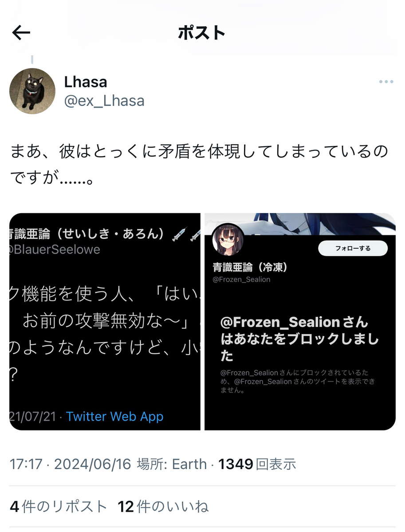Open the three-dot more options menu

point(386,82)
